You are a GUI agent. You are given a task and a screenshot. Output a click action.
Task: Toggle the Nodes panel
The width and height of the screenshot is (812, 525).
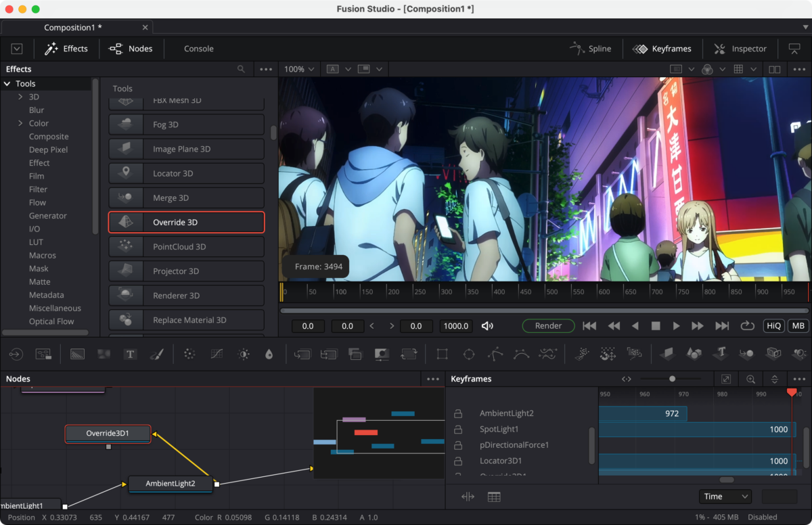tap(131, 49)
